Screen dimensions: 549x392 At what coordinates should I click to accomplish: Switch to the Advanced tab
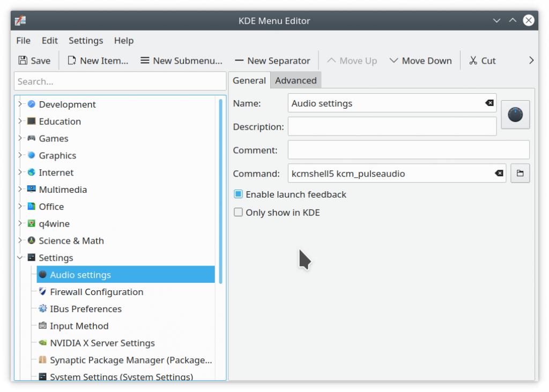point(295,80)
